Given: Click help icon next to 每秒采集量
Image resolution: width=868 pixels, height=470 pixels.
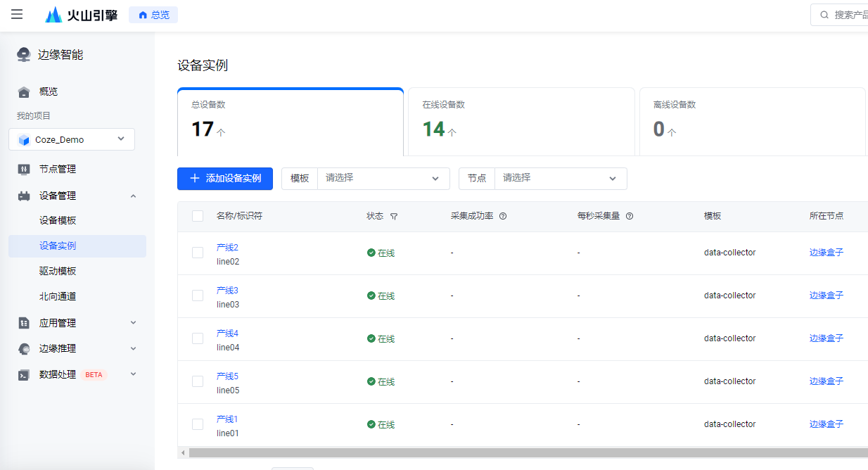Looking at the screenshot, I should [x=630, y=216].
